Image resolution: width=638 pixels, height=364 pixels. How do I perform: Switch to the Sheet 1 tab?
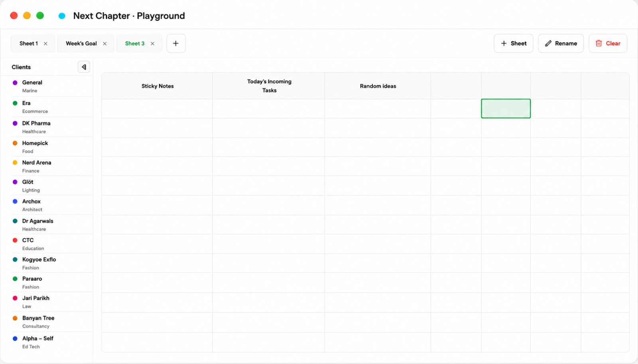[x=29, y=43]
